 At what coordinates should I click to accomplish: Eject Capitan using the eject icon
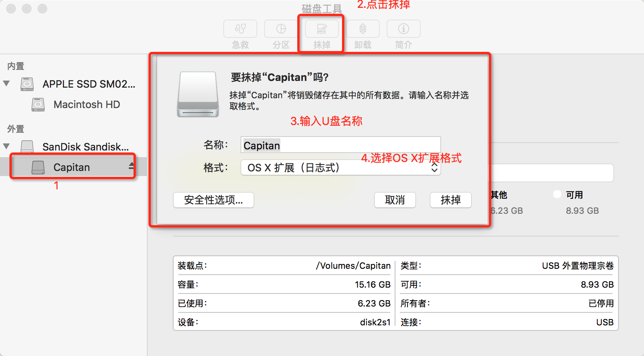pyautogui.click(x=131, y=166)
